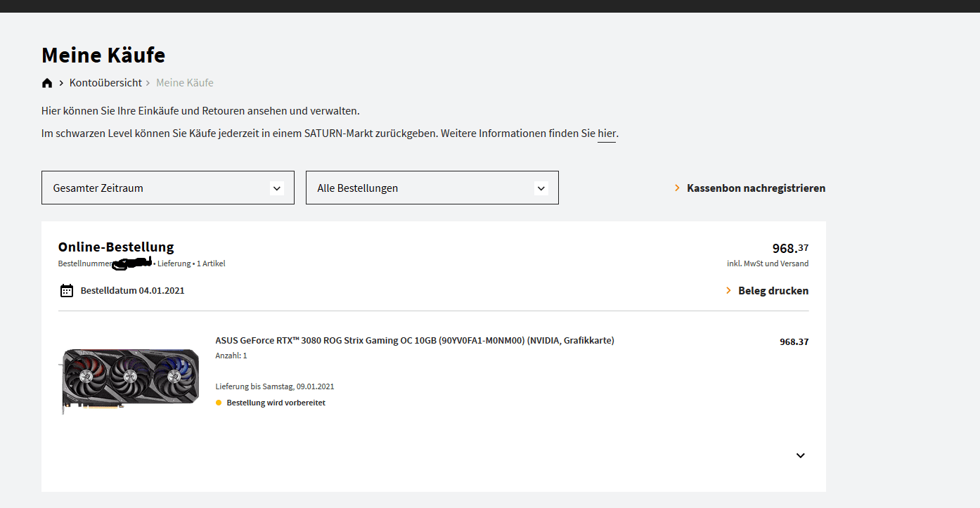This screenshot has height=508, width=980.
Task: Open the Gesamter Zeitraum dropdown
Action: point(167,188)
